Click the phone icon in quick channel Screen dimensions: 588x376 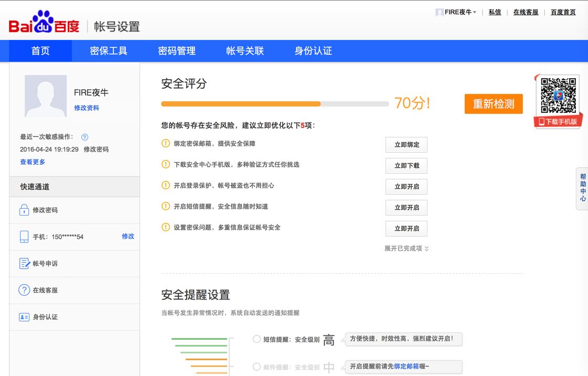click(24, 237)
